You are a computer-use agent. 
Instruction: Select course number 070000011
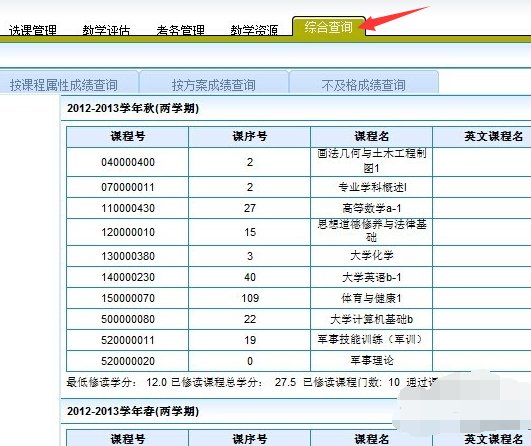tap(128, 187)
